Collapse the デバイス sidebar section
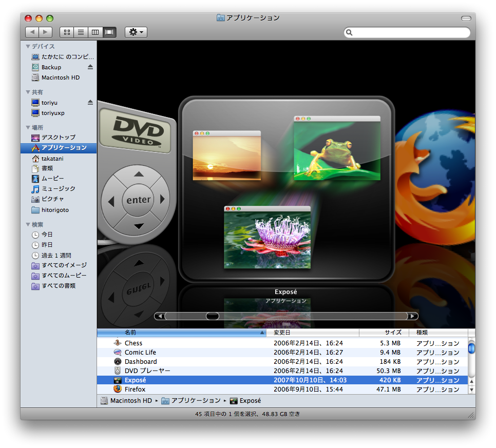This screenshot has height=448, width=496. pos(28,47)
